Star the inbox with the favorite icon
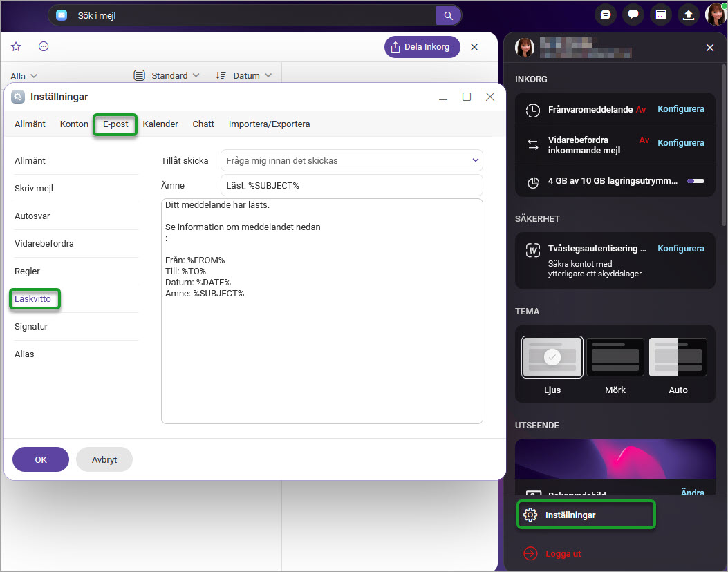Viewport: 728px width, 572px height. click(16, 46)
